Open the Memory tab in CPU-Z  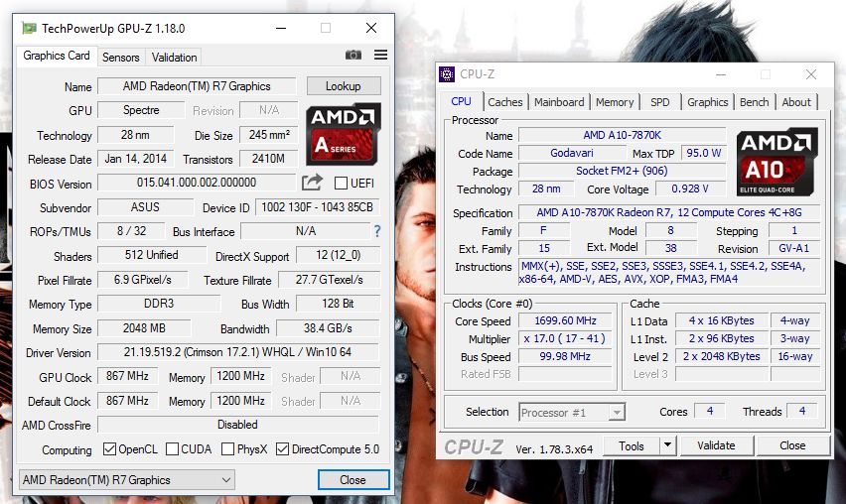(615, 102)
